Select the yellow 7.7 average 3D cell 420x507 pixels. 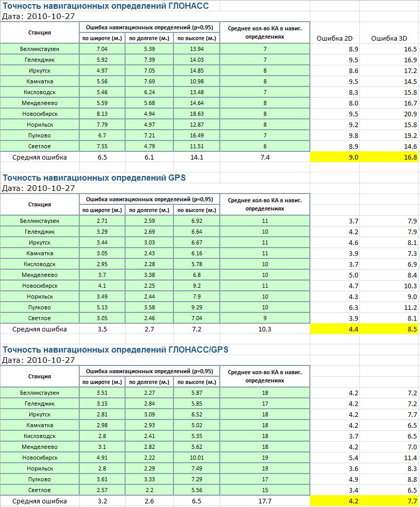[390, 501]
